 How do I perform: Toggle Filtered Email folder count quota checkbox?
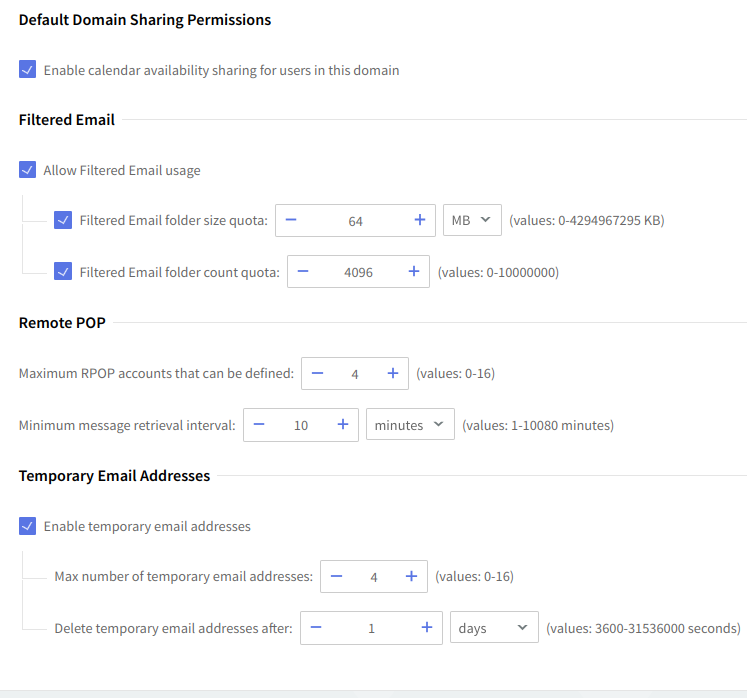coord(63,271)
